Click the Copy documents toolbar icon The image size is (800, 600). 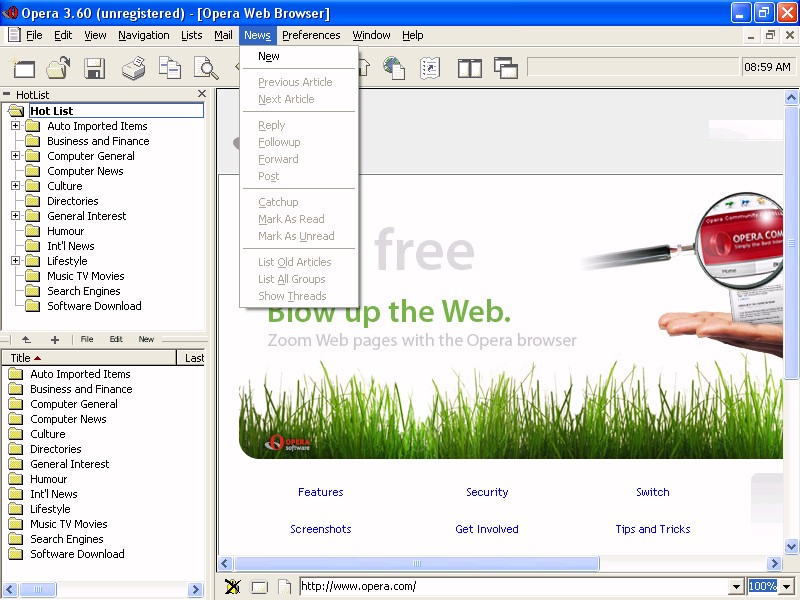[x=170, y=68]
